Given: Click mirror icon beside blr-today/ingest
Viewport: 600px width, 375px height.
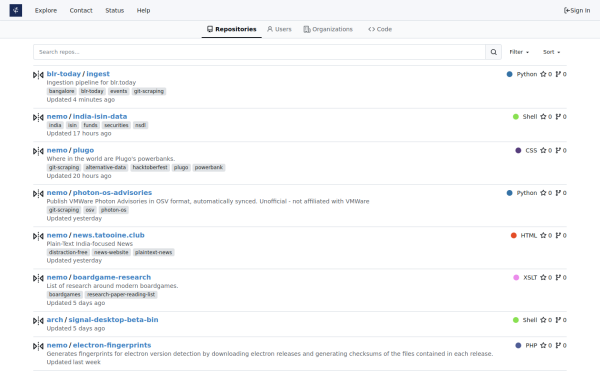Looking at the screenshot, I should pos(38,75).
